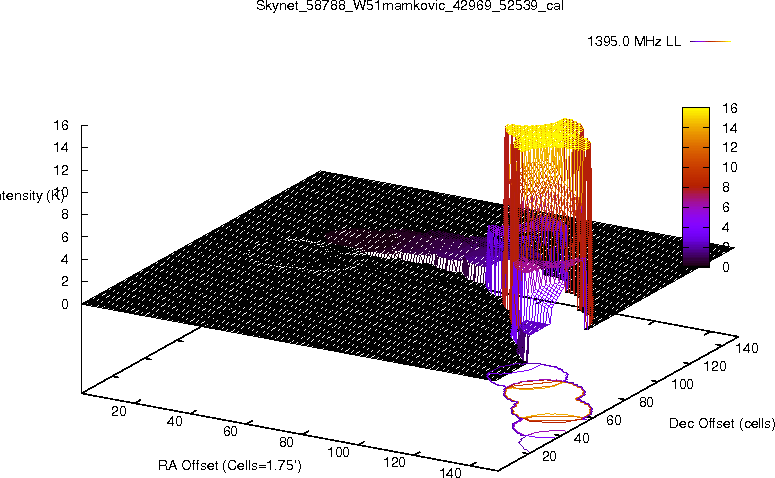Click the legend's colored line sample

[710, 42]
